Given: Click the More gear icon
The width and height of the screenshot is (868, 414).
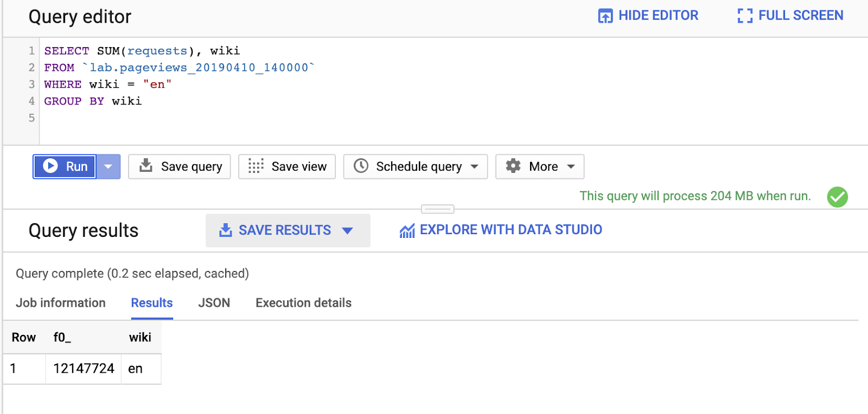Looking at the screenshot, I should (x=513, y=166).
